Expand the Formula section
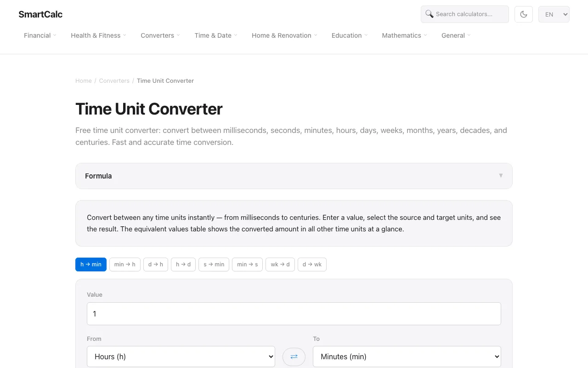The width and height of the screenshot is (588, 368). 294,176
